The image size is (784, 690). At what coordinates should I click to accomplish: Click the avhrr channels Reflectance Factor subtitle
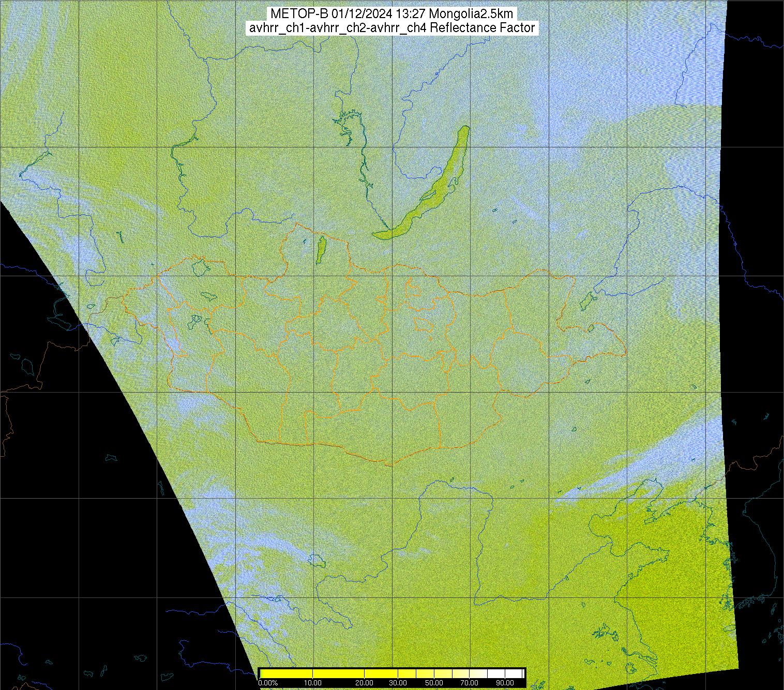click(391, 28)
